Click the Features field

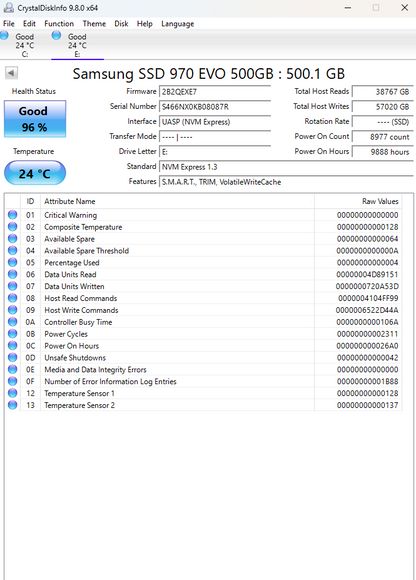(286, 182)
